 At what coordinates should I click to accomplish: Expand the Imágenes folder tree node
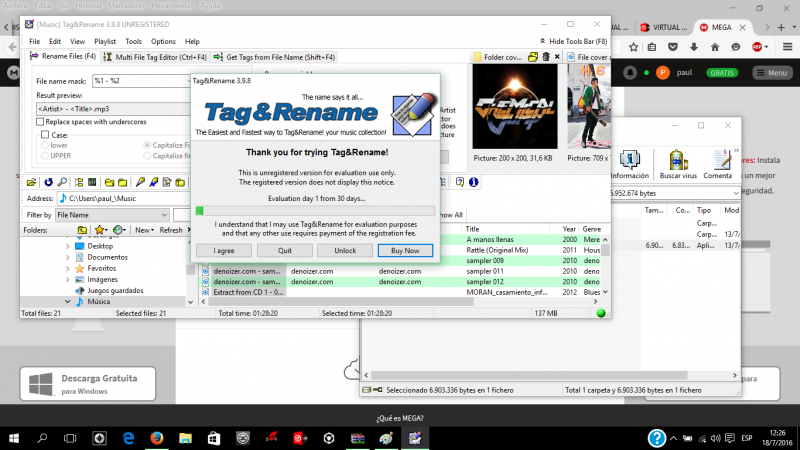[68, 280]
